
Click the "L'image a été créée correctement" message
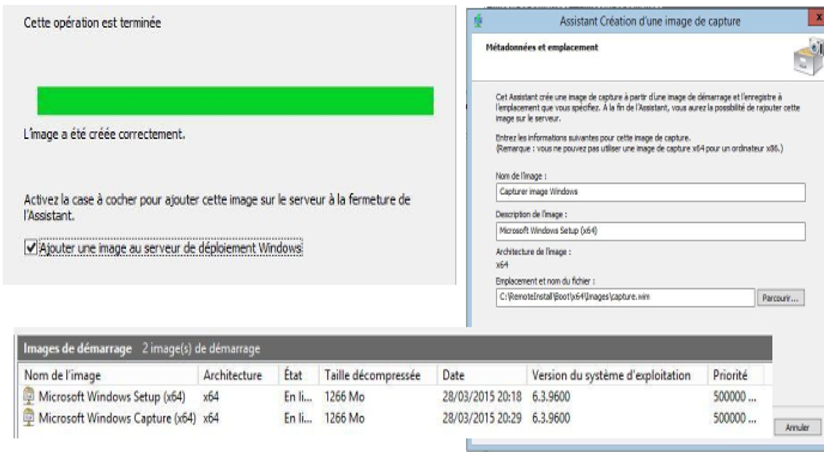click(x=105, y=134)
